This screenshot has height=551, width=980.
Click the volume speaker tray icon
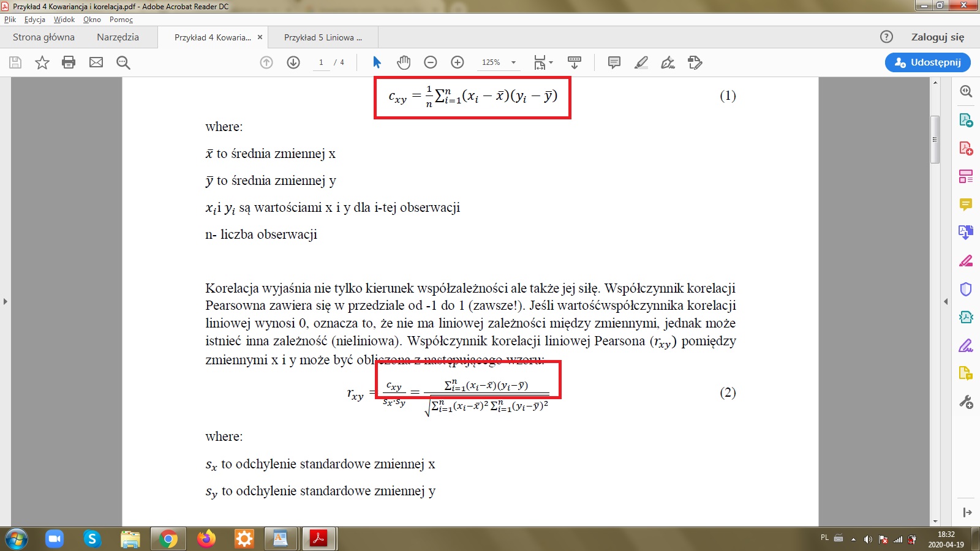point(868,539)
